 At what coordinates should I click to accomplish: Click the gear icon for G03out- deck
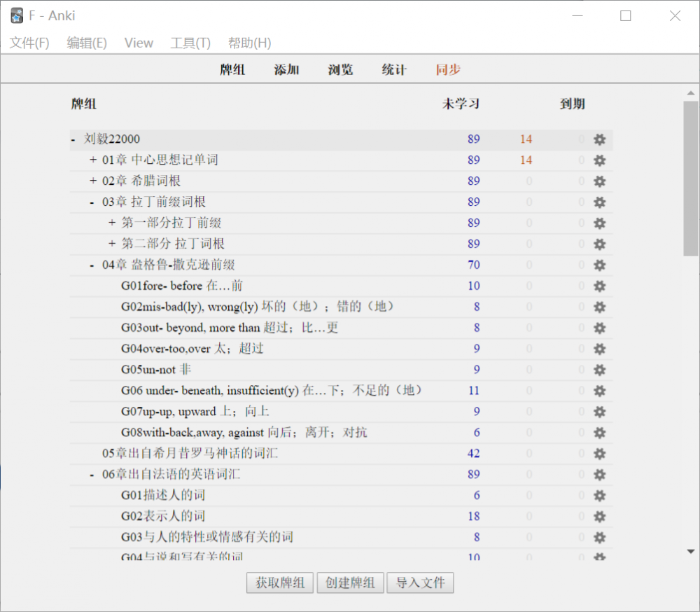[600, 328]
